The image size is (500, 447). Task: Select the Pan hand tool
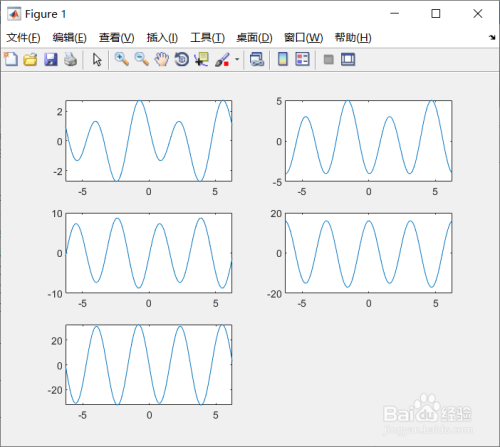tap(162, 60)
